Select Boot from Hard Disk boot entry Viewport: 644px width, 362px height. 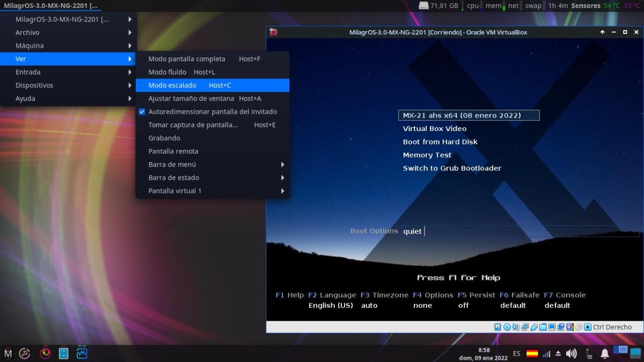[440, 142]
